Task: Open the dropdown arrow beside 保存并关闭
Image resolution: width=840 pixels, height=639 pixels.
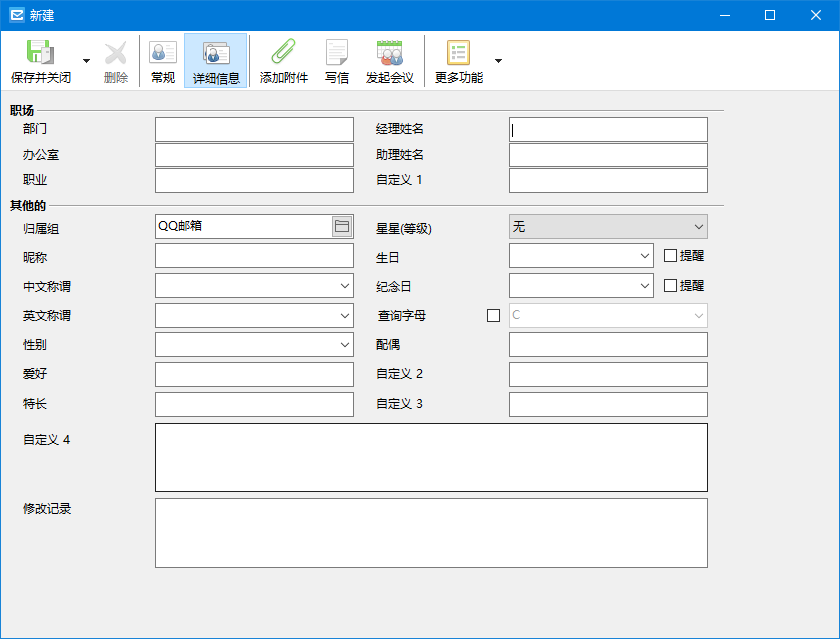Action: 86,61
